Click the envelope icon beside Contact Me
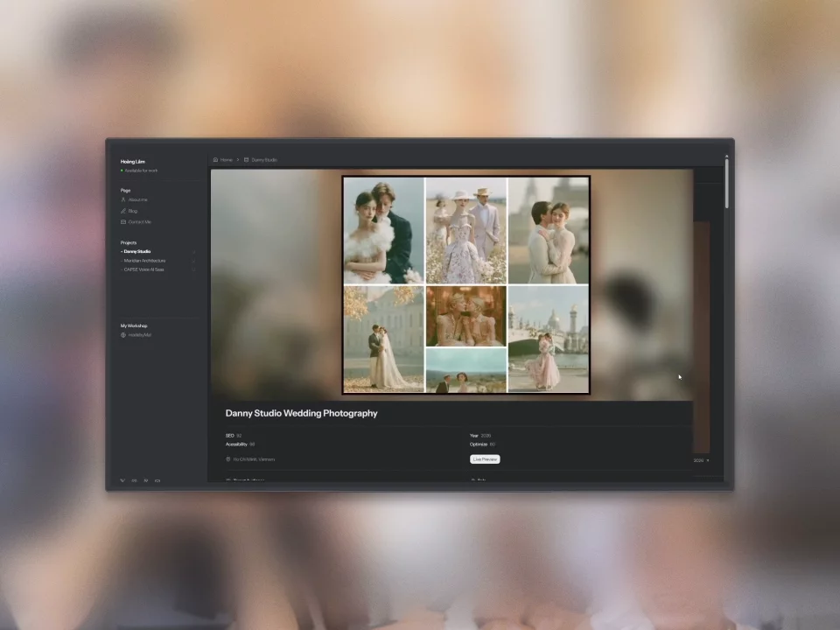The height and width of the screenshot is (630, 840). click(123, 221)
